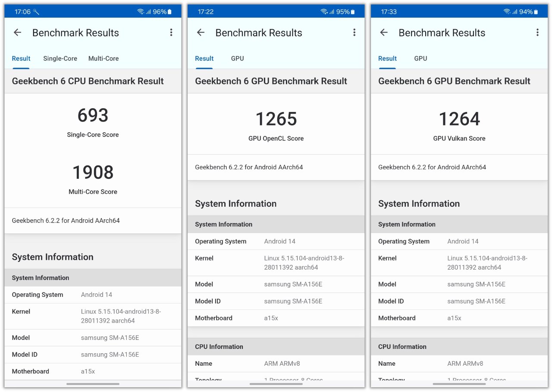The width and height of the screenshot is (552, 392).
Task: Switch to the Single-Core tab
Action: [60, 59]
